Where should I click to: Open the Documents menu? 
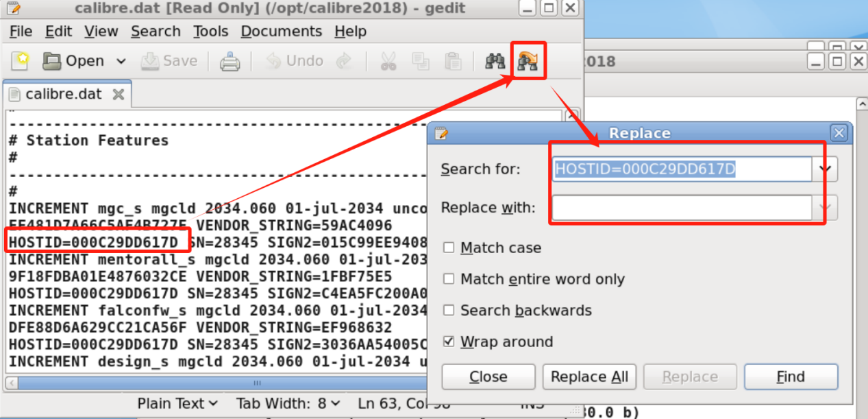point(281,32)
